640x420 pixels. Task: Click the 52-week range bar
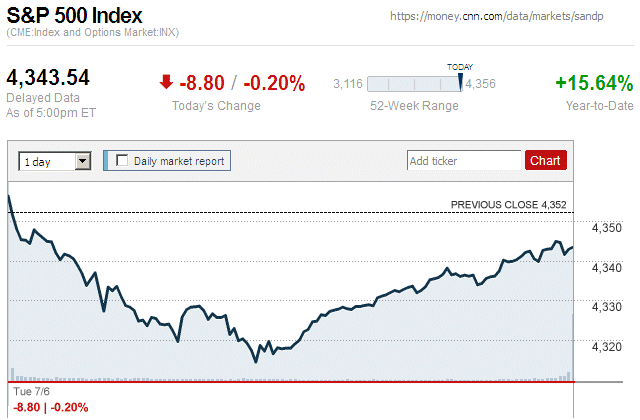click(414, 84)
